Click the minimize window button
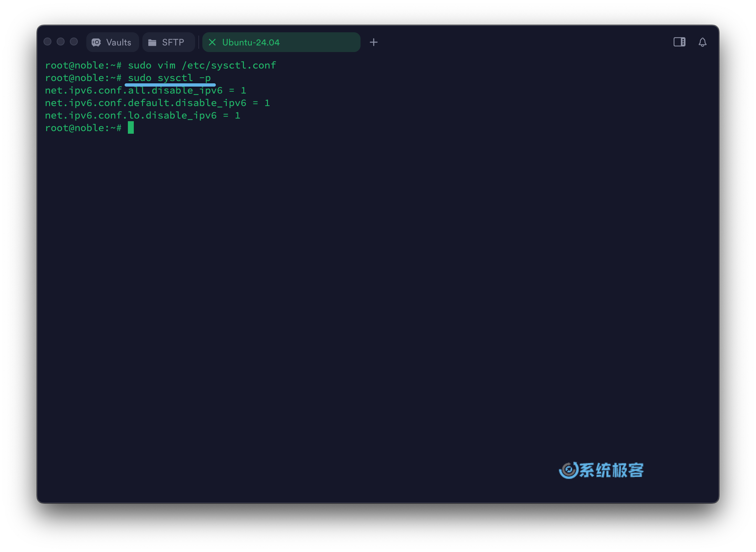Image resolution: width=756 pixels, height=552 pixels. (61, 41)
